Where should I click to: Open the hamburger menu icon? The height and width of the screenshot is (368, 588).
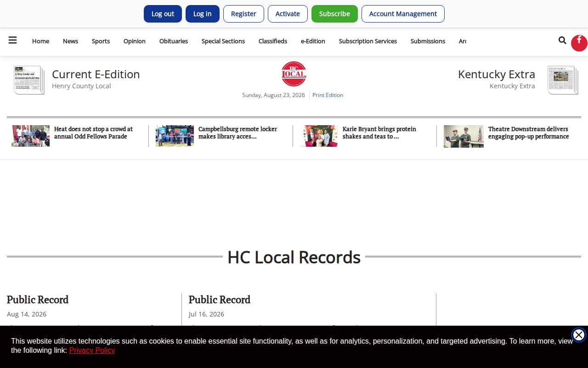13,40
